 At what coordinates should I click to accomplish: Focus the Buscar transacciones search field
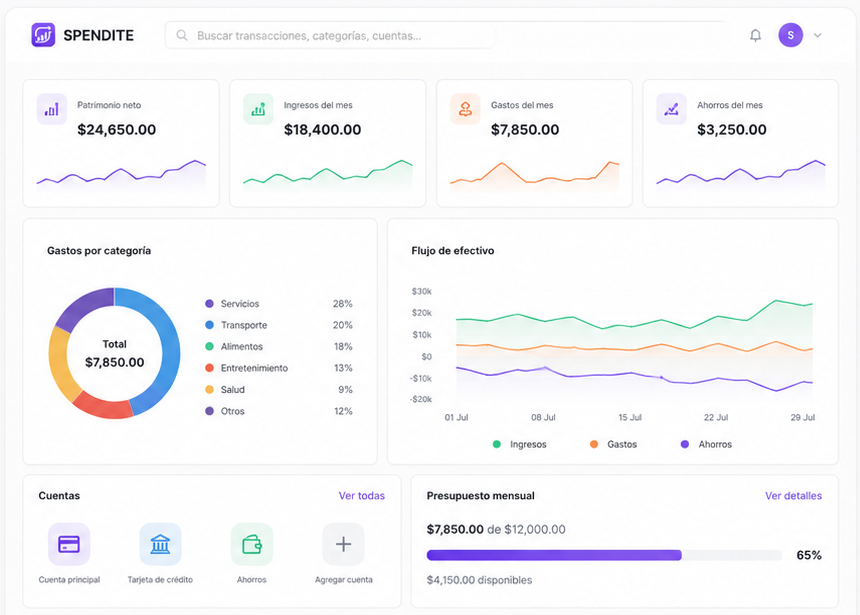pyautogui.click(x=330, y=36)
